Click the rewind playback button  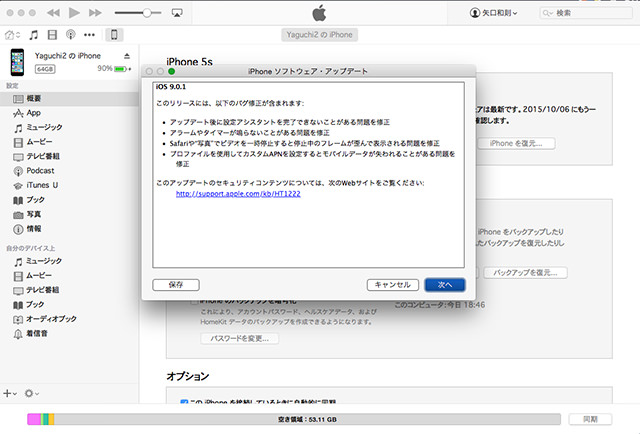click(x=53, y=13)
